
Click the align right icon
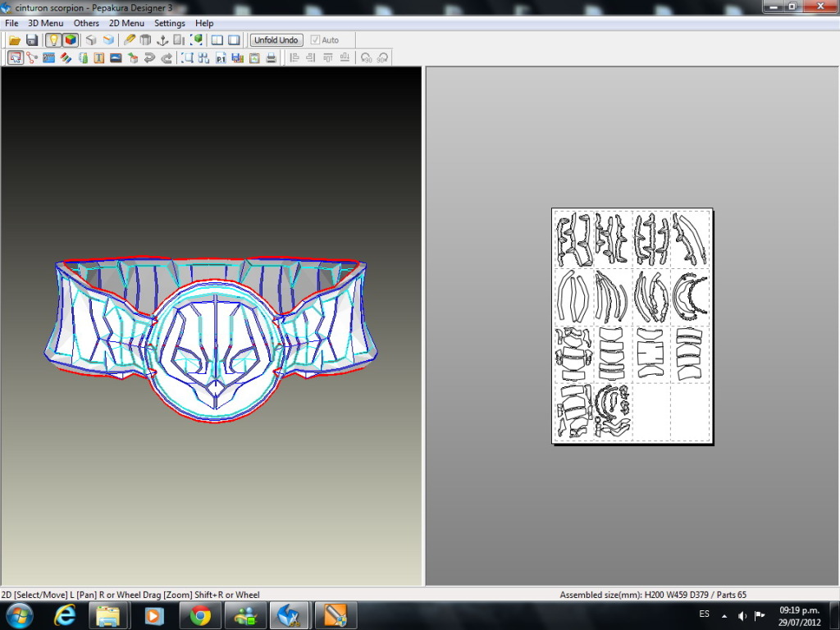coord(311,58)
